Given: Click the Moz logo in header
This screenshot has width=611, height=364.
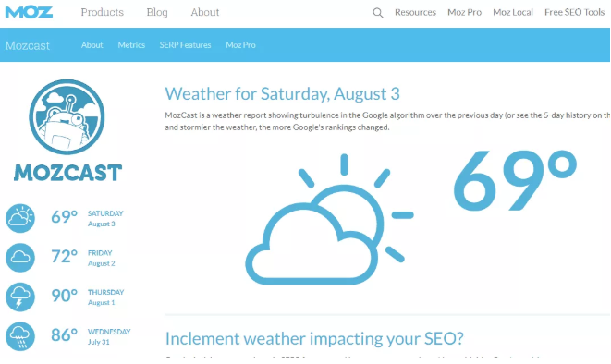Looking at the screenshot, I should point(29,12).
